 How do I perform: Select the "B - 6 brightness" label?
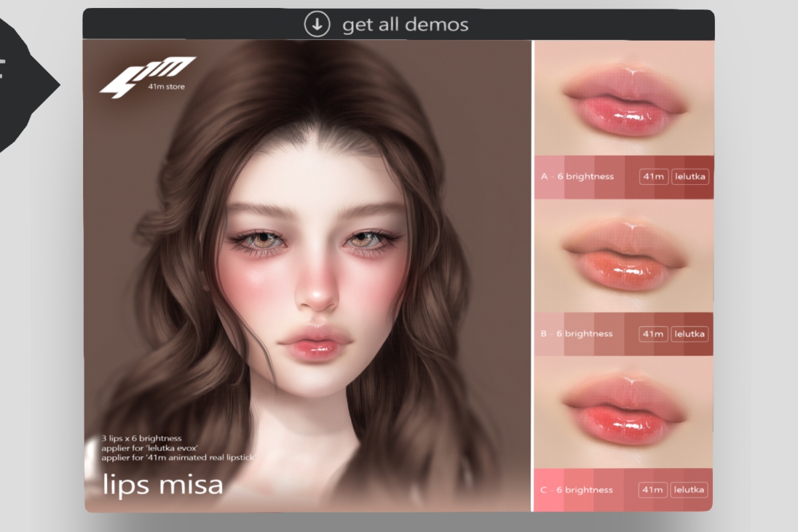pos(577,334)
